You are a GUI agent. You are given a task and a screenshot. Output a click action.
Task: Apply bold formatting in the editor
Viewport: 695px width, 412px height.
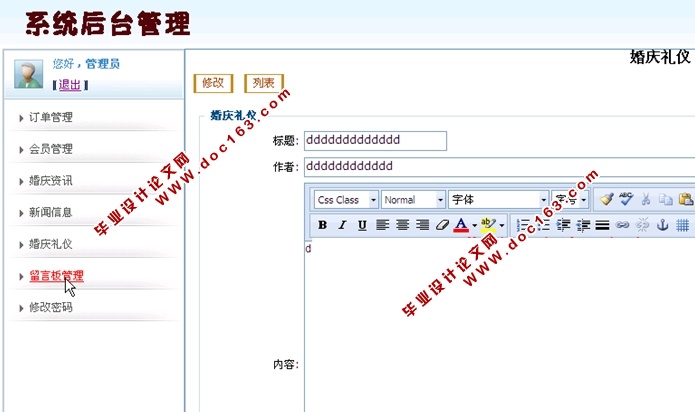322,225
